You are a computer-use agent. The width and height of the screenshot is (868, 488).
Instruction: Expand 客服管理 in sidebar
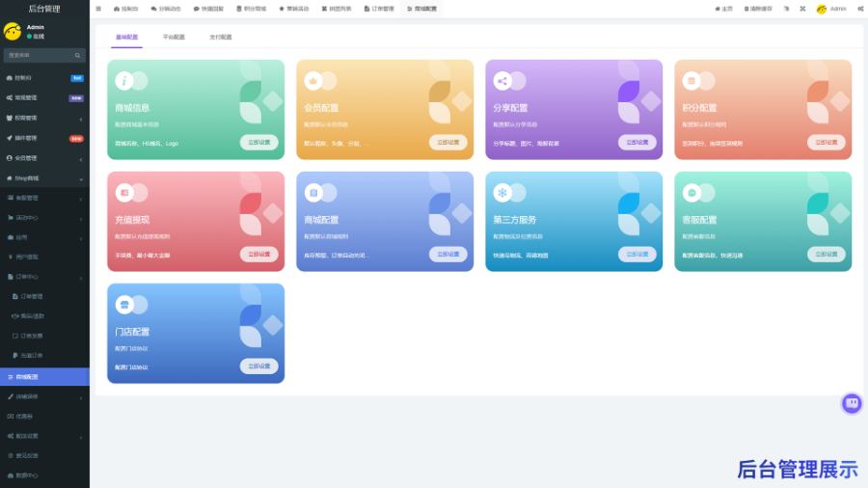coord(44,198)
